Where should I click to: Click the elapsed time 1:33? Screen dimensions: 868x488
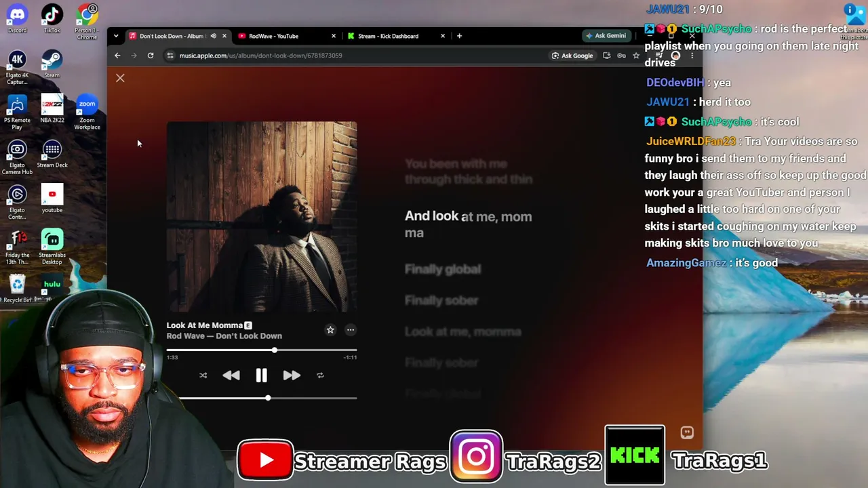pos(172,357)
